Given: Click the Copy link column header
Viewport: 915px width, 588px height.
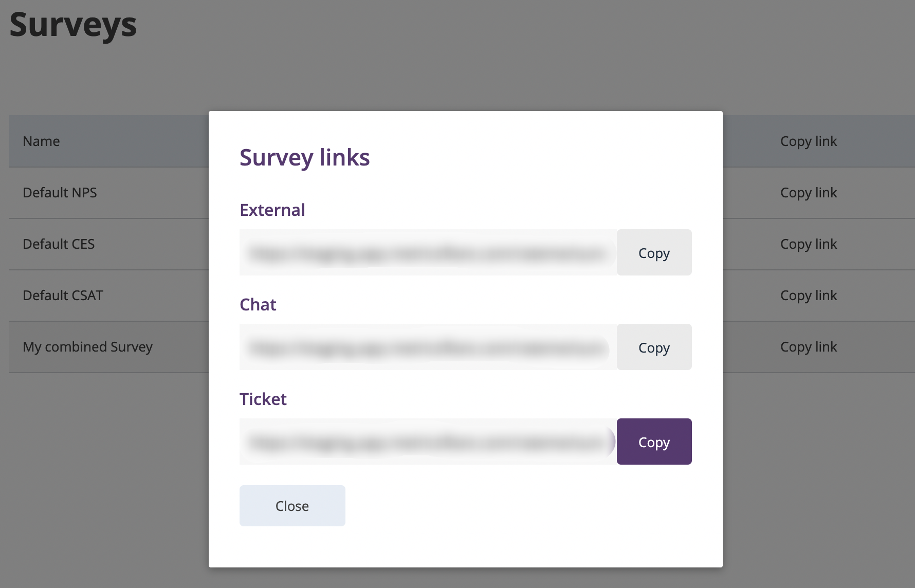Looking at the screenshot, I should [x=808, y=141].
